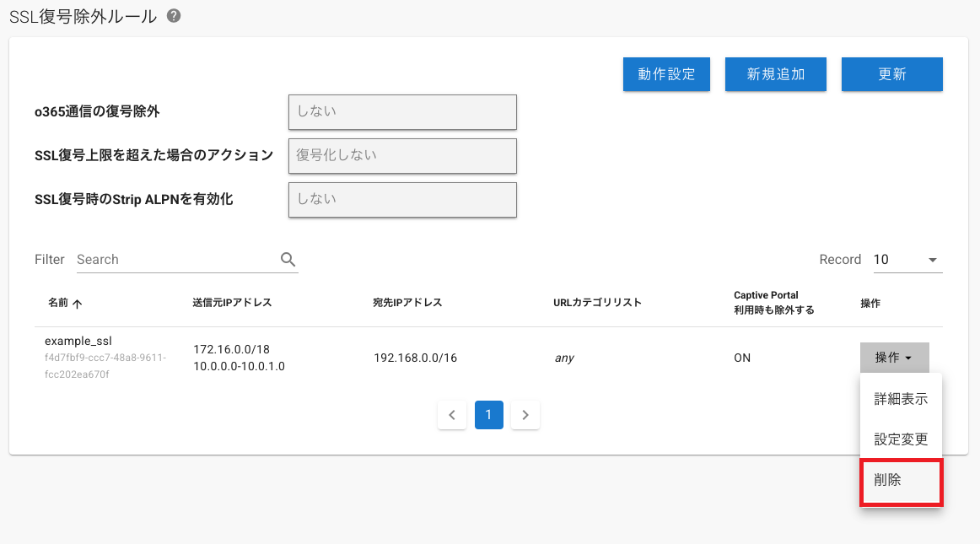Click the SSL復号上限を超えた場合のアクション label
This screenshot has width=980, height=544.
[153, 155]
